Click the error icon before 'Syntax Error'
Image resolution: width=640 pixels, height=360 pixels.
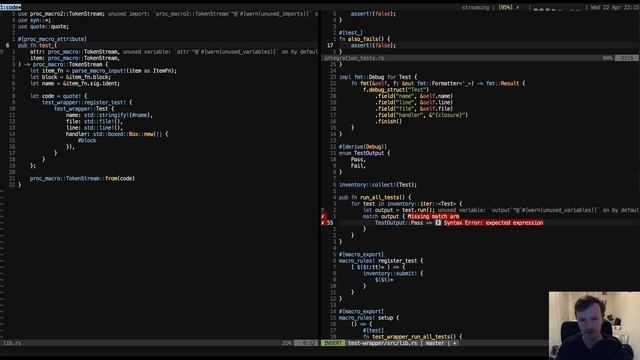point(438,223)
